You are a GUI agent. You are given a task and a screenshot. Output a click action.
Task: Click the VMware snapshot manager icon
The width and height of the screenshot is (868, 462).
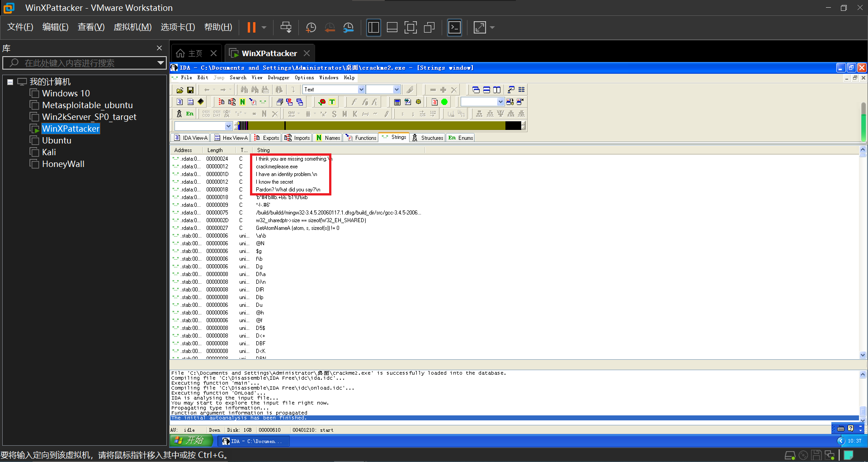[x=349, y=27]
